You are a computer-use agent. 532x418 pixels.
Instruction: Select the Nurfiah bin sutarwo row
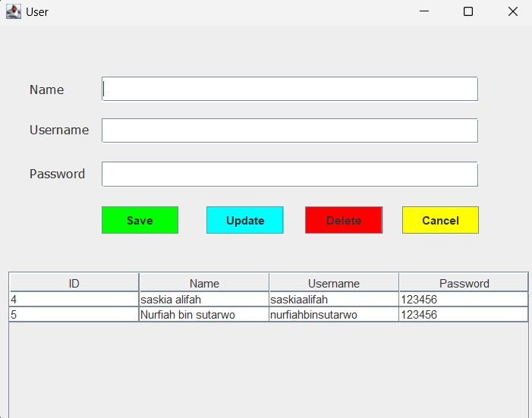[203, 315]
